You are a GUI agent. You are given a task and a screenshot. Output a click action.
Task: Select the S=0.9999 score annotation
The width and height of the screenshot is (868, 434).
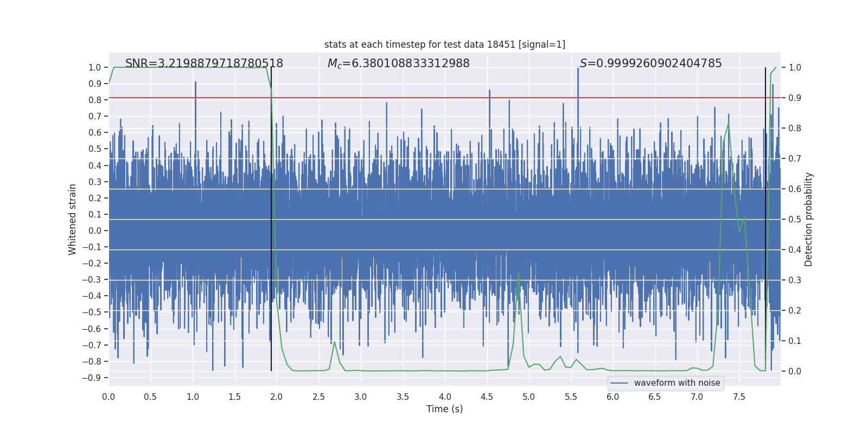click(x=650, y=63)
